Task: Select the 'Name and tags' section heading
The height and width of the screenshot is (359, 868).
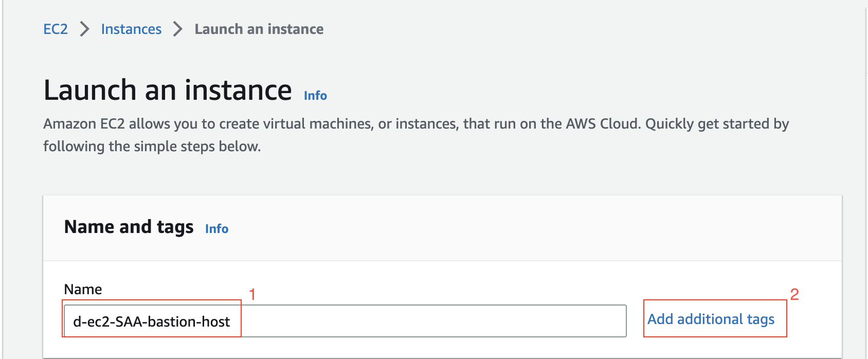Action: (x=129, y=227)
